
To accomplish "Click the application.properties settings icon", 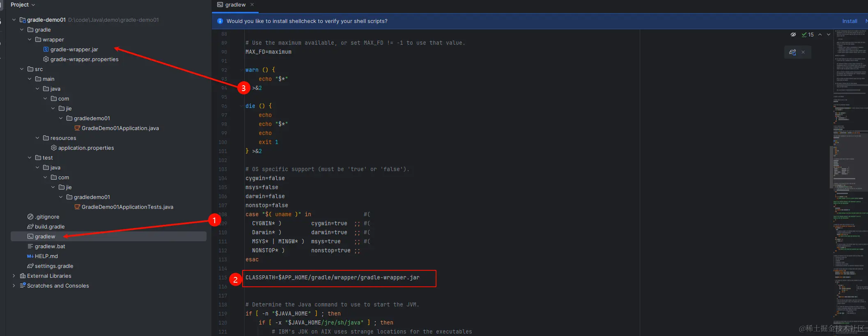I will pyautogui.click(x=54, y=148).
